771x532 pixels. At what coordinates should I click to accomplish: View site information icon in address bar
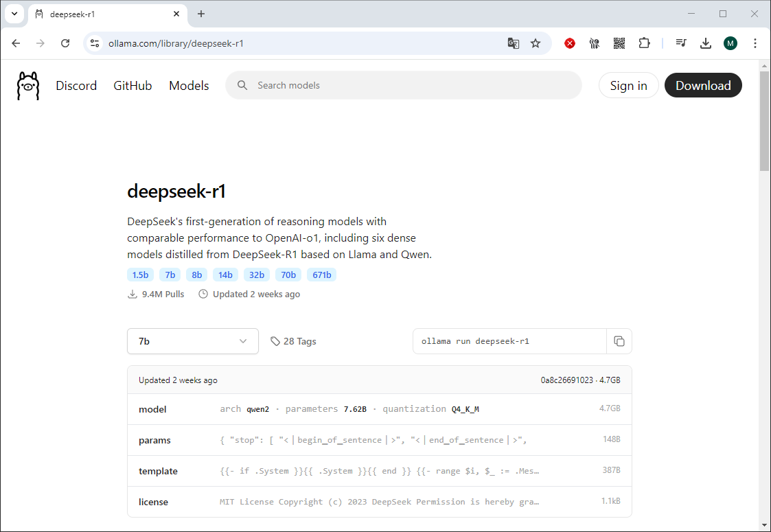click(95, 43)
